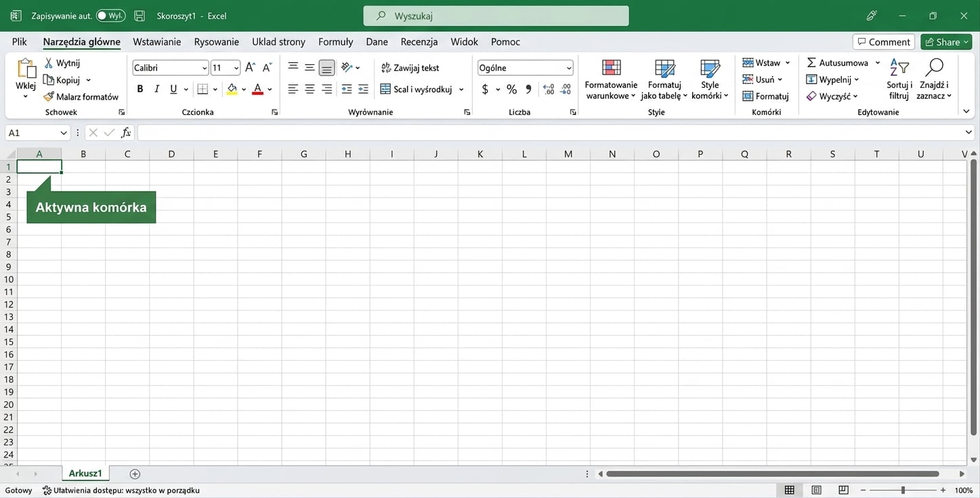Click the fx insert function icon
Screen dimensions: 980x498
point(126,133)
